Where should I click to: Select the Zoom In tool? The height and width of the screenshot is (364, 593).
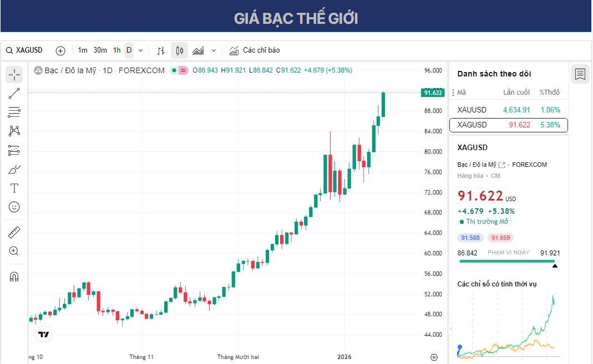pyautogui.click(x=14, y=251)
